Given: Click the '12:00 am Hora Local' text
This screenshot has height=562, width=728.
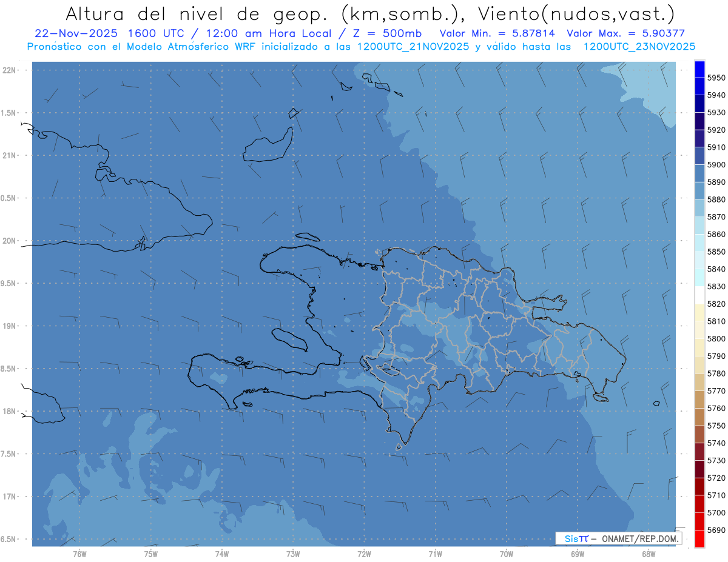Looking at the screenshot, I should (x=271, y=34).
